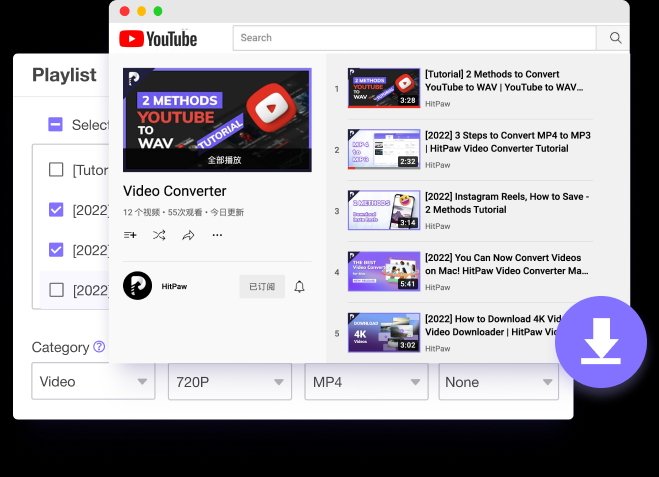Click the 5:41 video converter thumbnail

[384, 271]
